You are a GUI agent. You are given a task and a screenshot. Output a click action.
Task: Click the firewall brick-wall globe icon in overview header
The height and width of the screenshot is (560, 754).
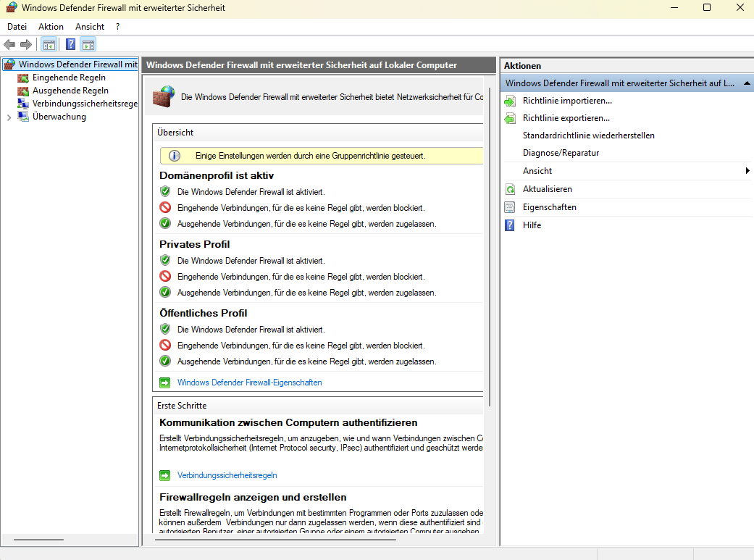click(164, 96)
